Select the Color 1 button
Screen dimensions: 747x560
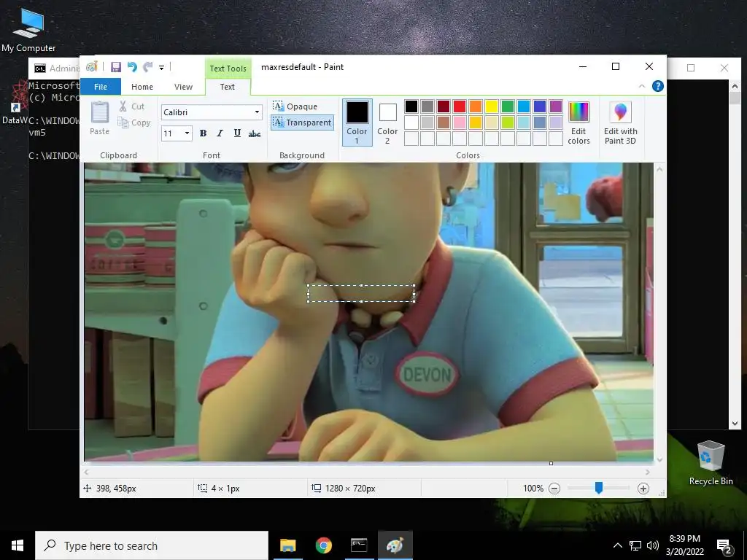[357, 122]
